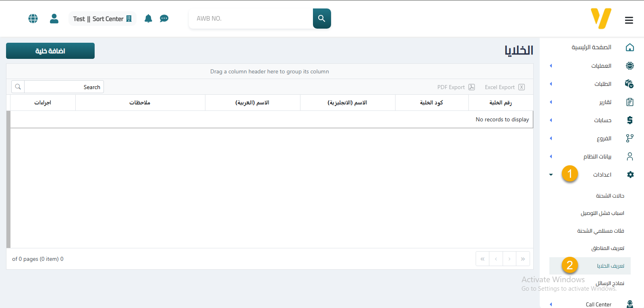Click the AWB search magnifier button
The image size is (644, 308).
pyautogui.click(x=321, y=19)
